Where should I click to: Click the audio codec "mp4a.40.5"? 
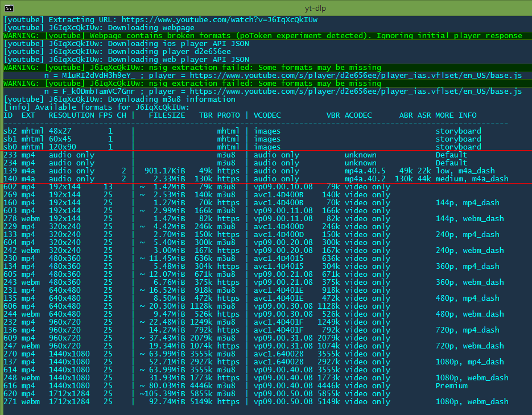point(365,171)
